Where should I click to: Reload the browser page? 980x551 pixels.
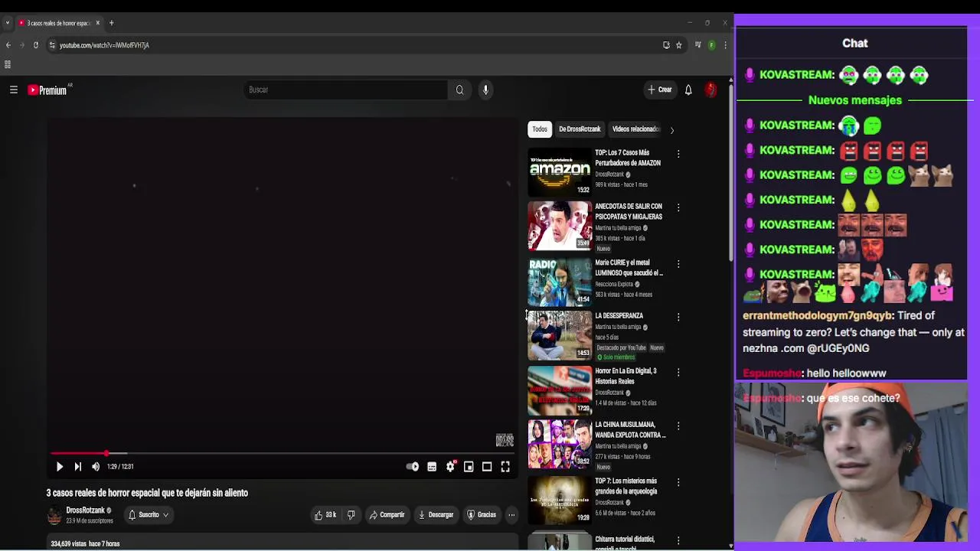point(35,45)
